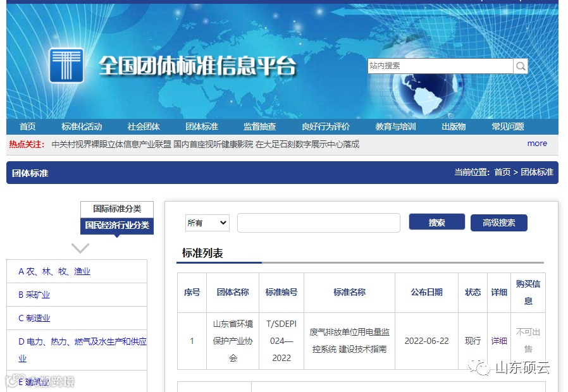Select category B 采矿业
Viewport: 568px width, 392px height.
[34, 295]
